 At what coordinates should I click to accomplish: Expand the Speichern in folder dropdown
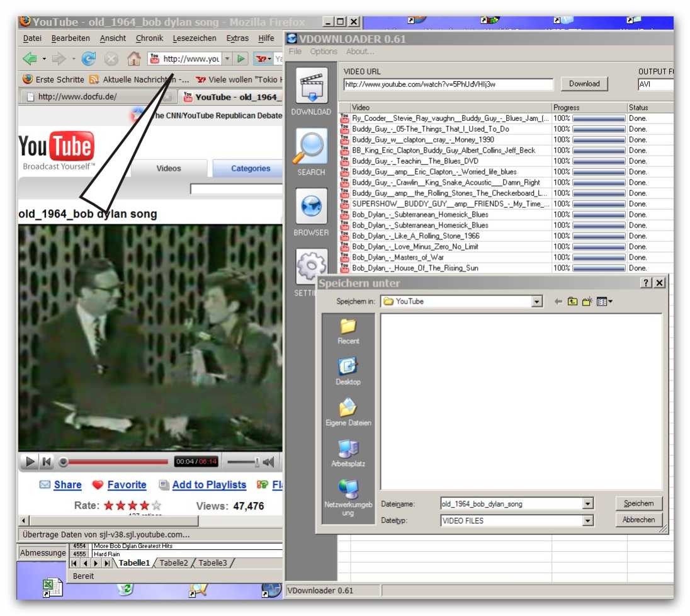(x=536, y=302)
